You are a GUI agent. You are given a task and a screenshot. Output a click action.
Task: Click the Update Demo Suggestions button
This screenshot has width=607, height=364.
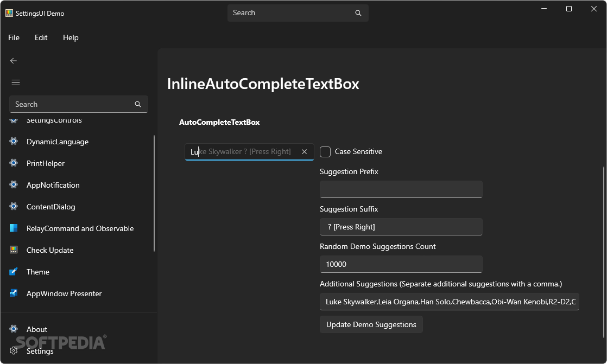tap(371, 324)
